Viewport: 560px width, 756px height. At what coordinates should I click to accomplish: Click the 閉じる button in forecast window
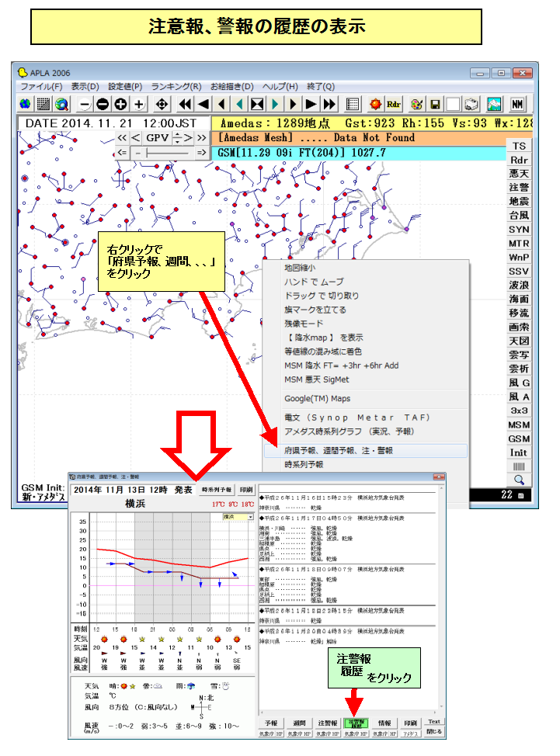click(x=434, y=732)
